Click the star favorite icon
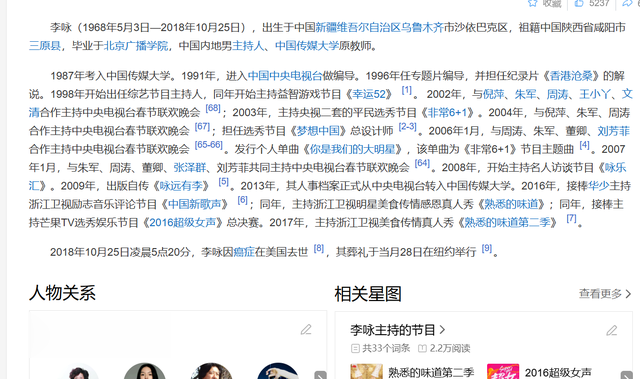This screenshot has height=379, width=640. pos(532,3)
